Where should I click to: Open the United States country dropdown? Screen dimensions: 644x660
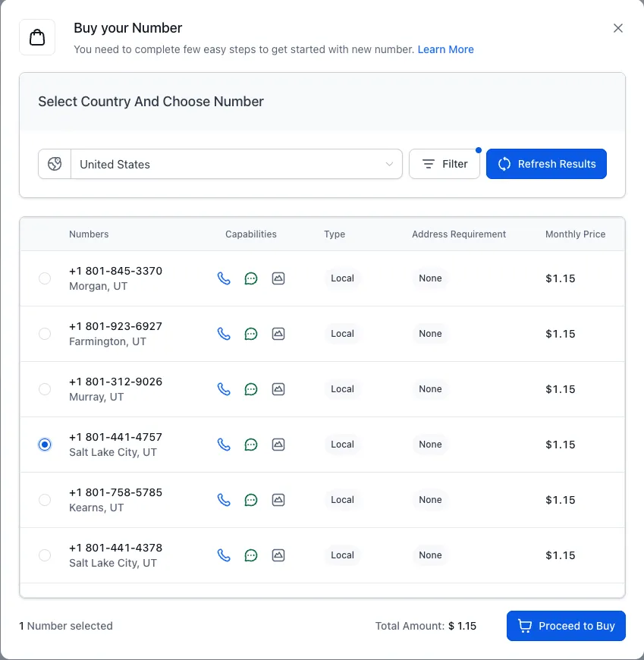point(236,164)
